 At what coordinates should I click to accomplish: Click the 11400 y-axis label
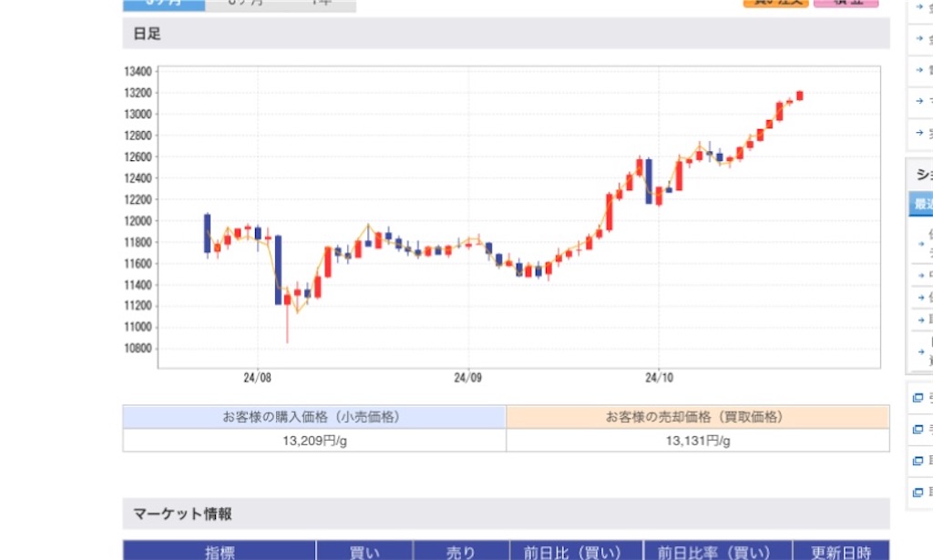pyautogui.click(x=138, y=285)
